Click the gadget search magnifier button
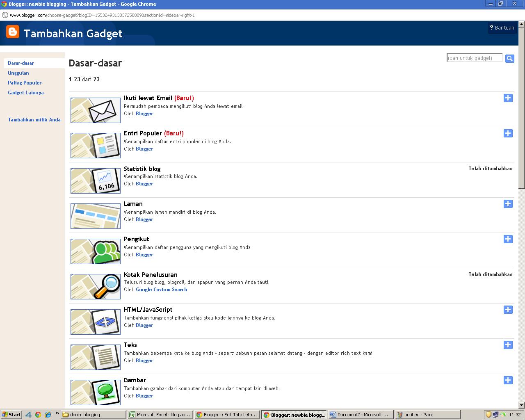Viewport: 525px width, 420px height. 509,59
